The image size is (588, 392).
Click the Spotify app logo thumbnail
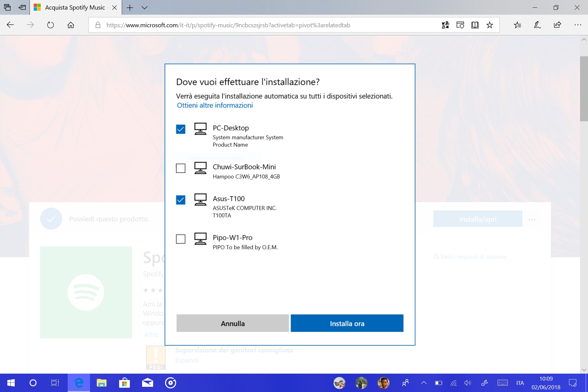(86, 292)
